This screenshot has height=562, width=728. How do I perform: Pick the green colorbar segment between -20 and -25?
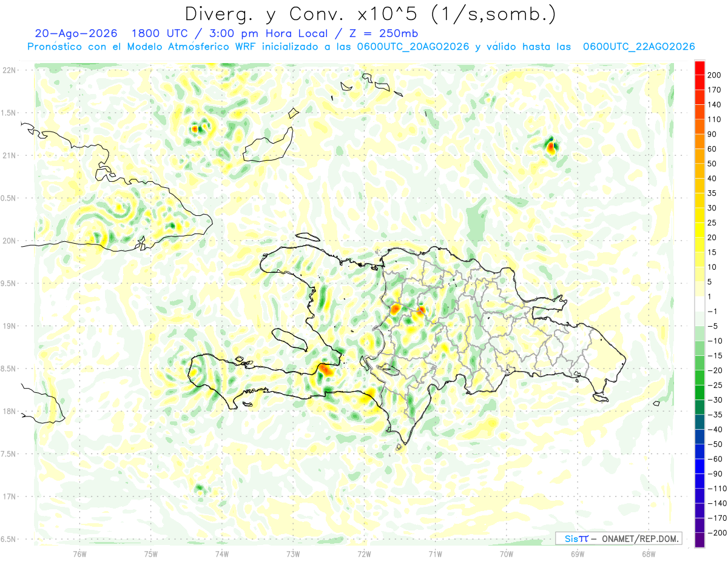pyautogui.click(x=699, y=378)
